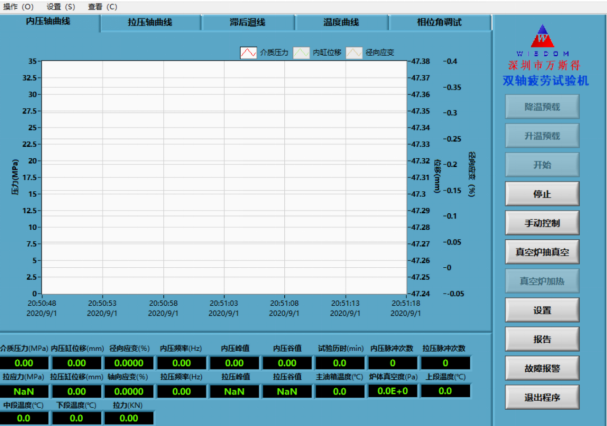
Task: Click the time axis end label 20:51:18
Action: (x=406, y=303)
